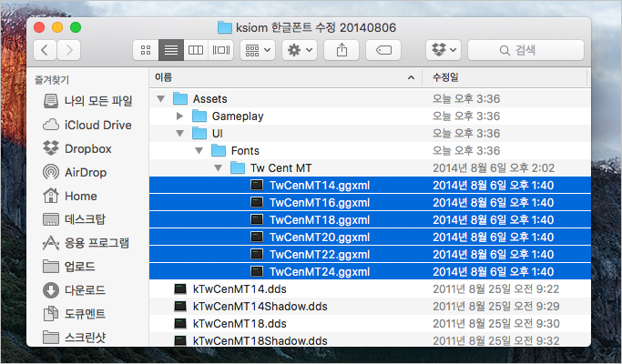Go back with the left arrow button
This screenshot has height=364, width=622.
[45, 50]
